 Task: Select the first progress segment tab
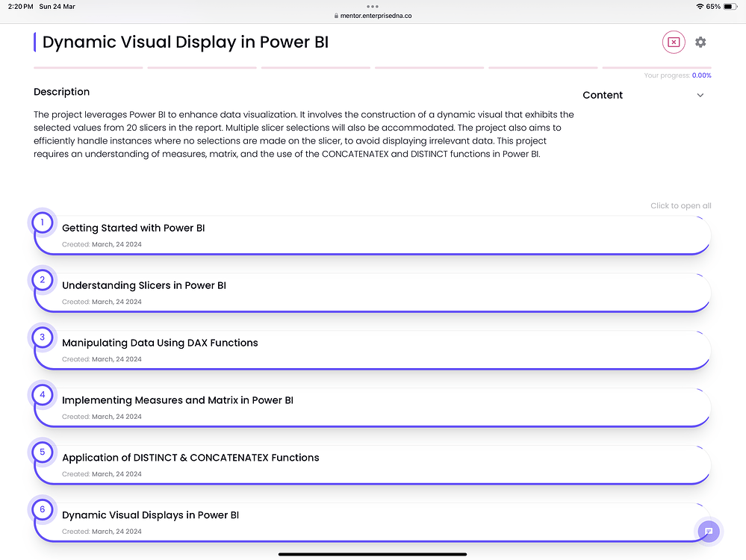pyautogui.click(x=87, y=66)
